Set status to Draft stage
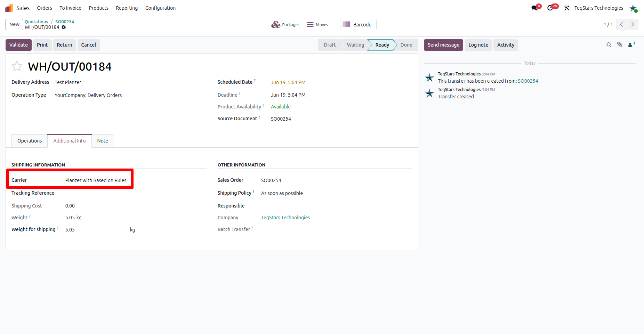The height and width of the screenshot is (334, 644). coord(330,45)
